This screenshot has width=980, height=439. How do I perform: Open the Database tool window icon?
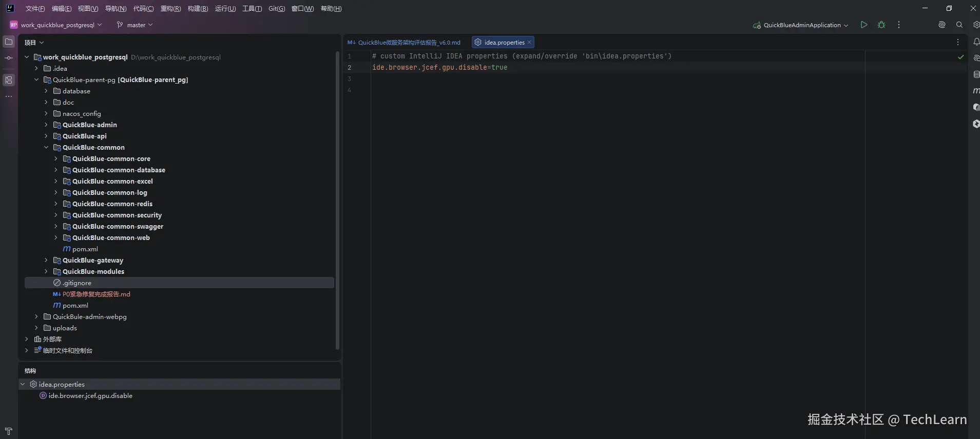[x=976, y=74]
